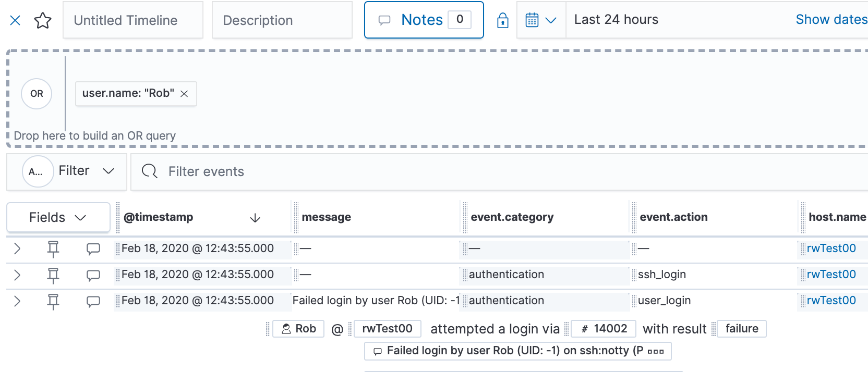This screenshot has height=372, width=868.
Task: Add a note to the user_login event
Action: (x=93, y=301)
